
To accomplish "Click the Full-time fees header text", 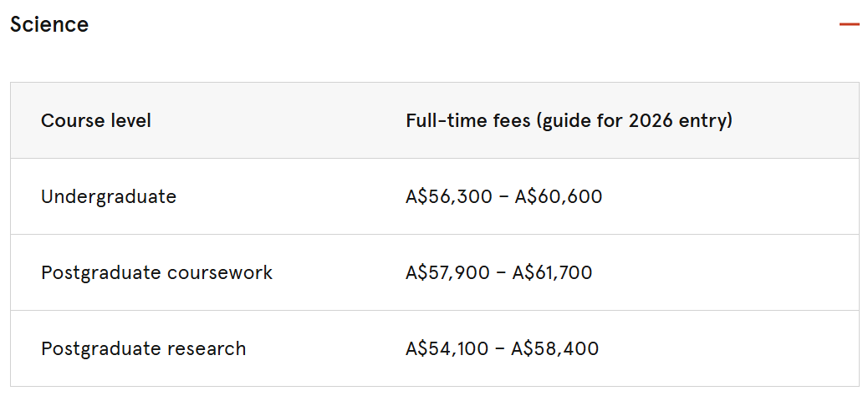I will [x=468, y=120].
